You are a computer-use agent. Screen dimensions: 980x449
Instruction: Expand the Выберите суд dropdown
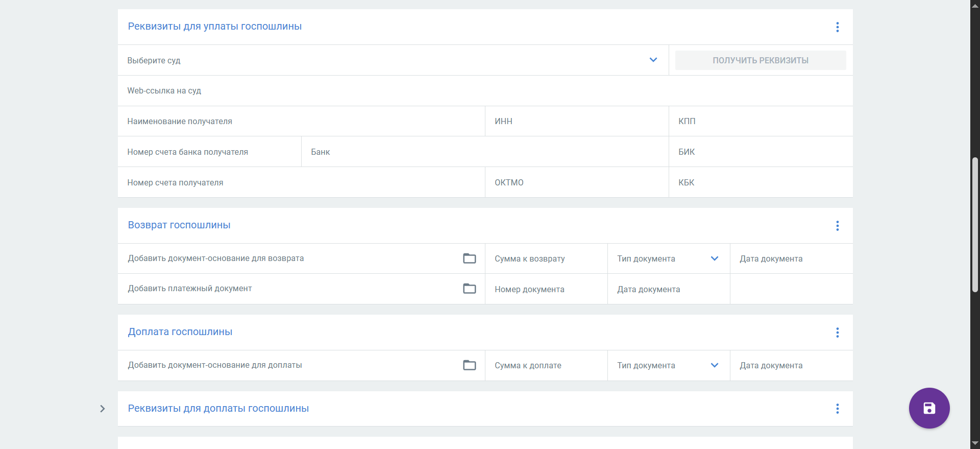[653, 60]
